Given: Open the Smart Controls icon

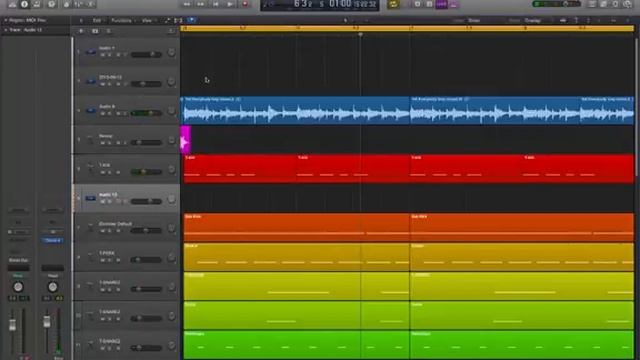Looking at the screenshot, I should coord(66,4).
